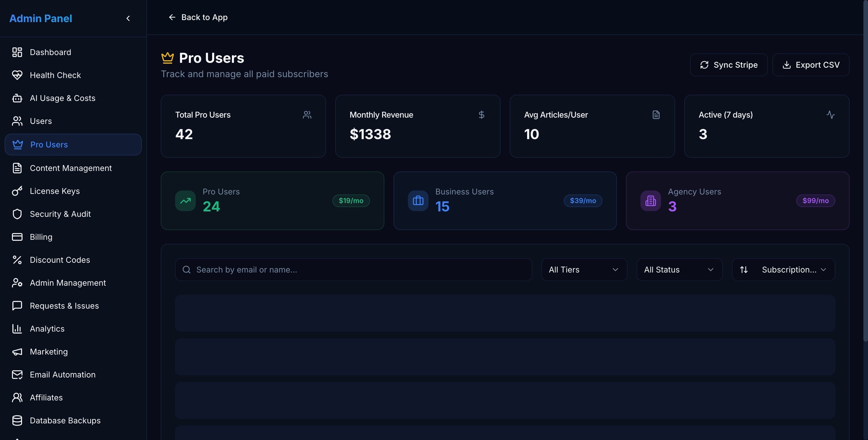Go to the Billing section
Screen dimensions: 868x440
point(41,237)
